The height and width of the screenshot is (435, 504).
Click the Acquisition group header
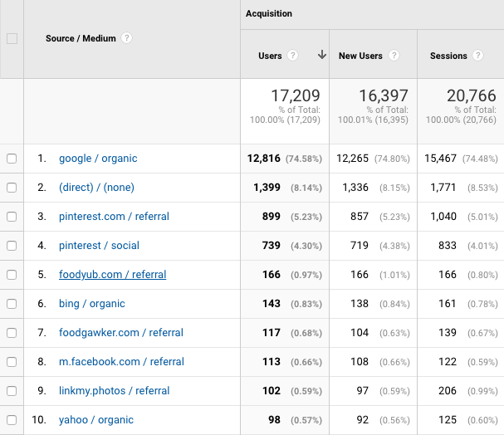pyautogui.click(x=269, y=13)
